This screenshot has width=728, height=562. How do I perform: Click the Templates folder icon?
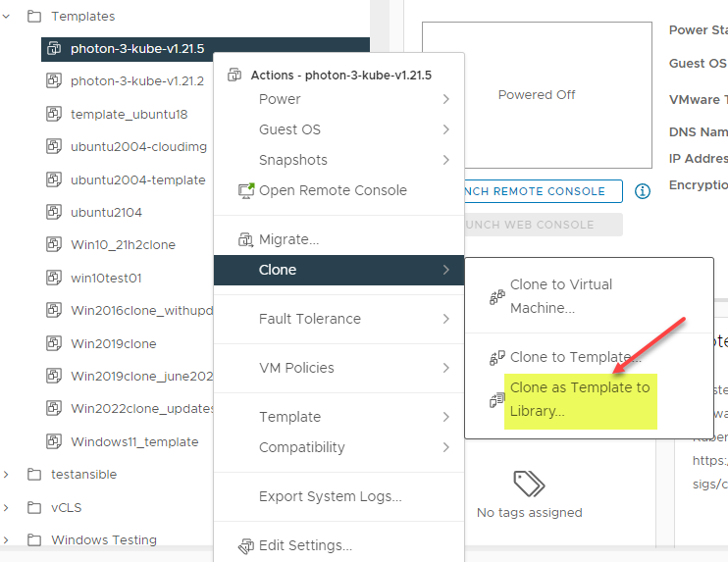pyautogui.click(x=34, y=17)
